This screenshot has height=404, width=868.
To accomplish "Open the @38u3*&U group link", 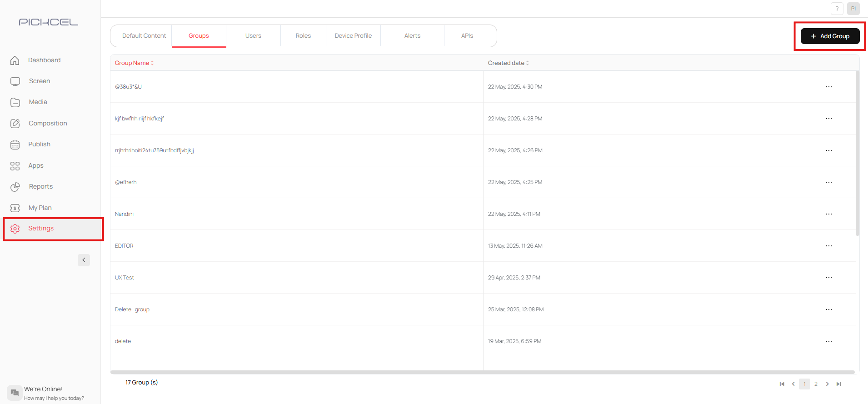I will (x=128, y=87).
